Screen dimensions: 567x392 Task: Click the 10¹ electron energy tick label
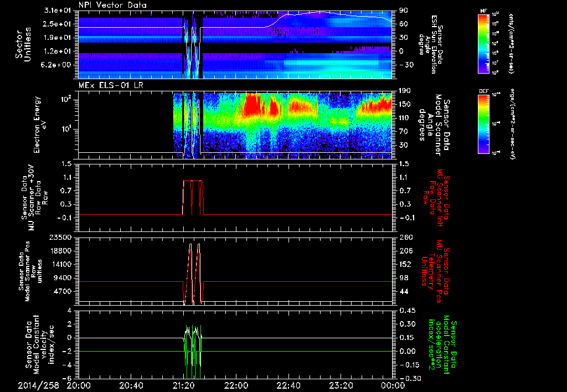(67, 129)
